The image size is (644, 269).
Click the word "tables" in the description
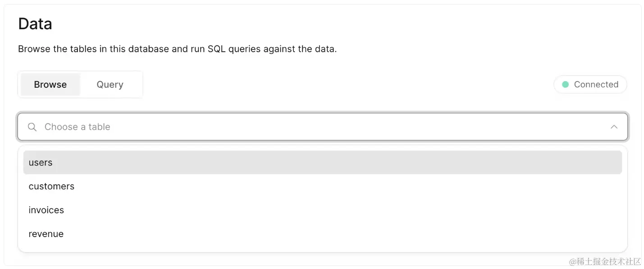coord(83,49)
